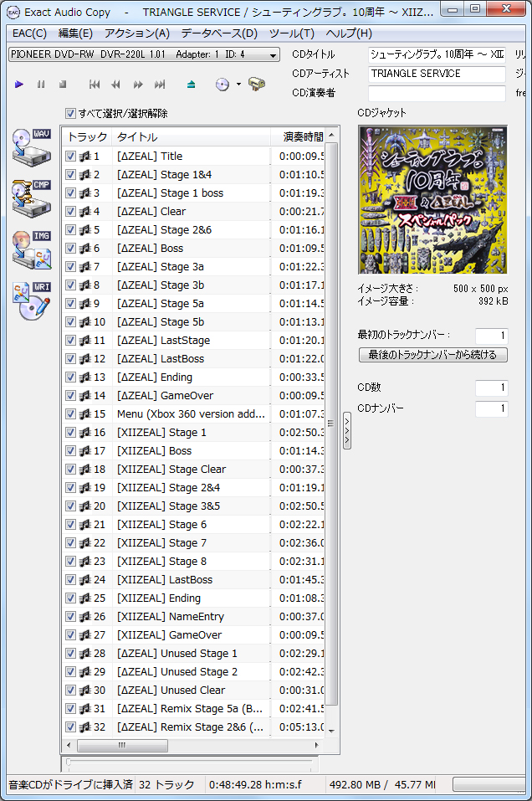
Task: Toggle checkbox for track 11 LastStage
Action: pyautogui.click(x=70, y=340)
